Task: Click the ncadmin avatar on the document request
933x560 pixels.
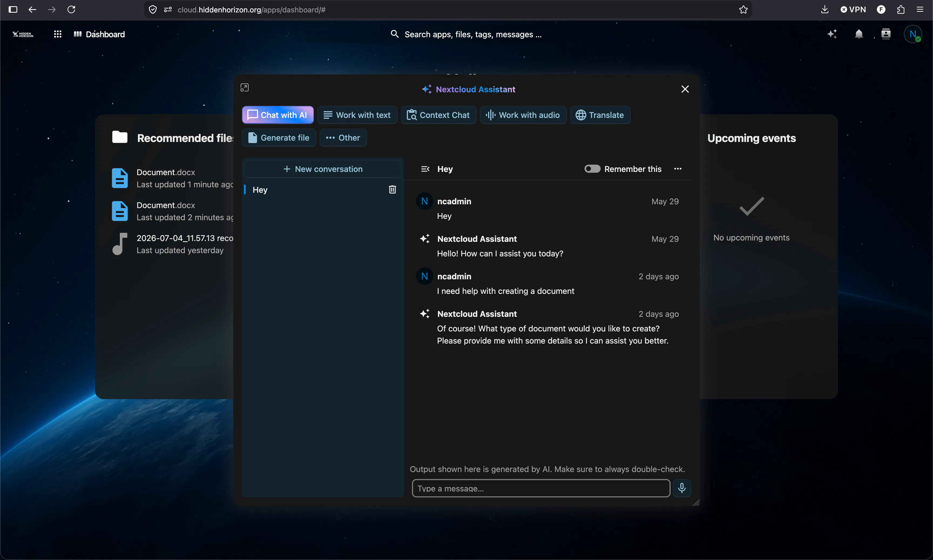Action: [425, 277]
